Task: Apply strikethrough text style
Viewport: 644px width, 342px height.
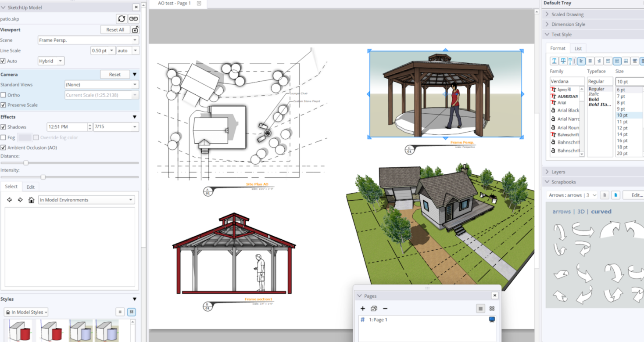Action: click(x=563, y=61)
